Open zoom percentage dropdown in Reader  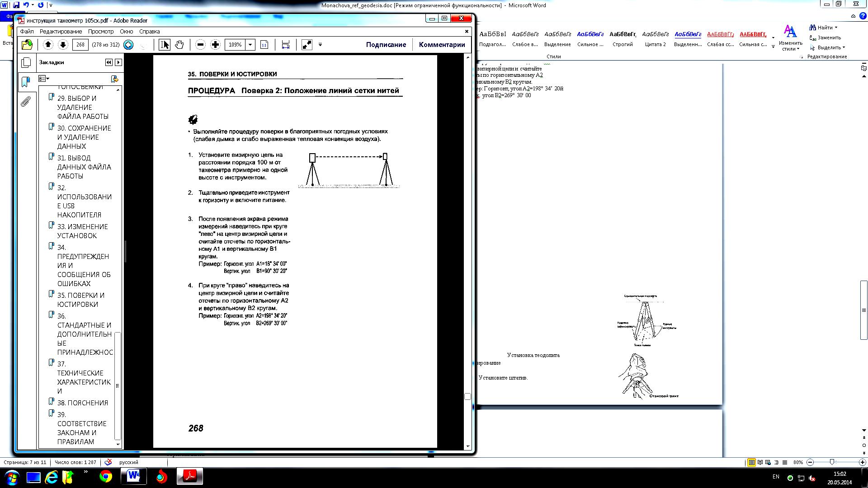250,44
